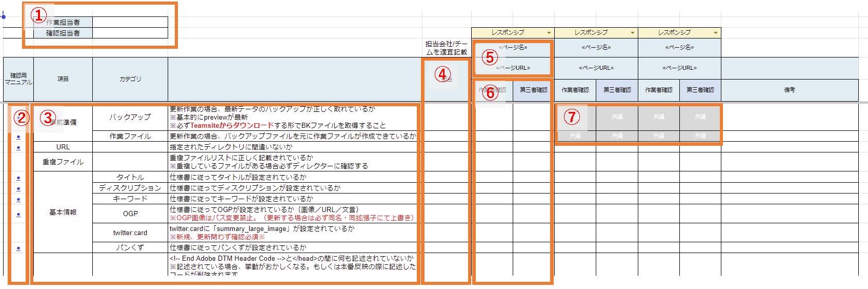
Task: Select «ページURL» cell in rightmost page group
Action: 679,68
